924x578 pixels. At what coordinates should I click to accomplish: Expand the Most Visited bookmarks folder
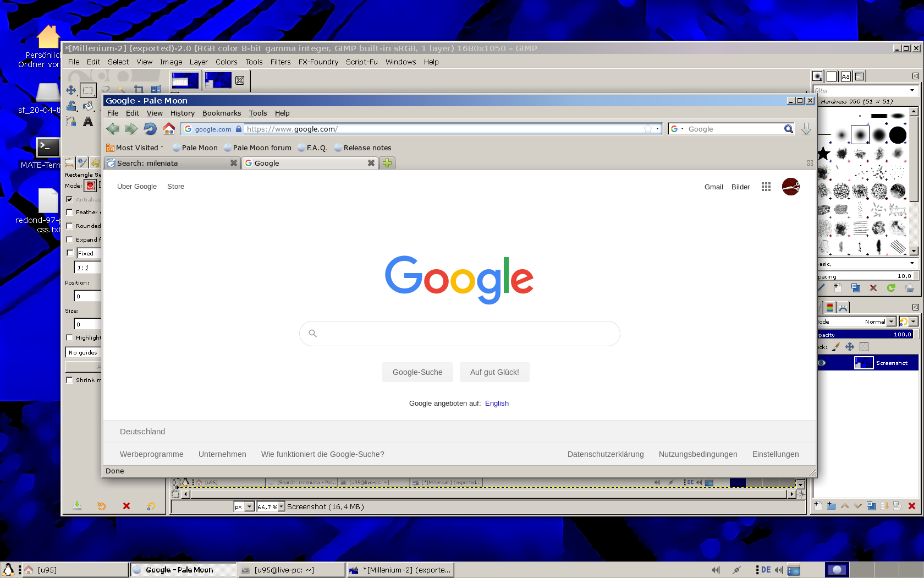pyautogui.click(x=135, y=148)
